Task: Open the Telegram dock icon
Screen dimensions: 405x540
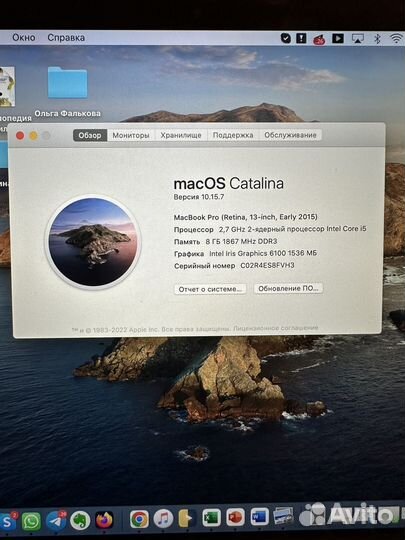Action: pos(56,521)
